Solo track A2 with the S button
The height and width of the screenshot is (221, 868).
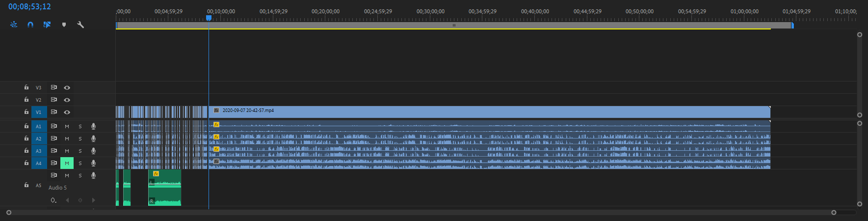(x=80, y=138)
